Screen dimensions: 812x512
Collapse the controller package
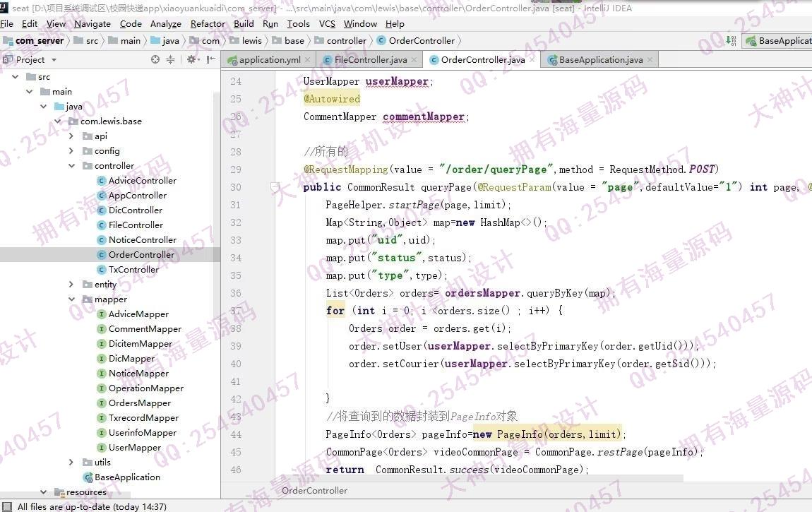tap(71, 166)
